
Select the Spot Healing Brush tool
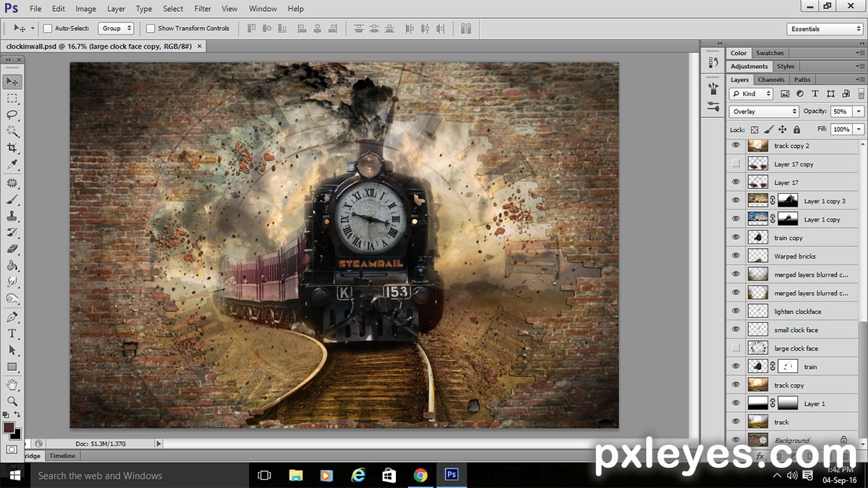click(x=13, y=183)
